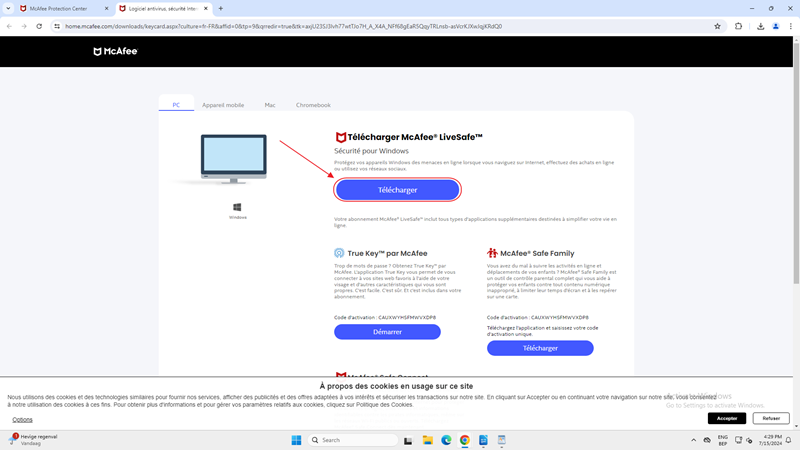Open the Chrome profile menu

[x=776, y=26]
